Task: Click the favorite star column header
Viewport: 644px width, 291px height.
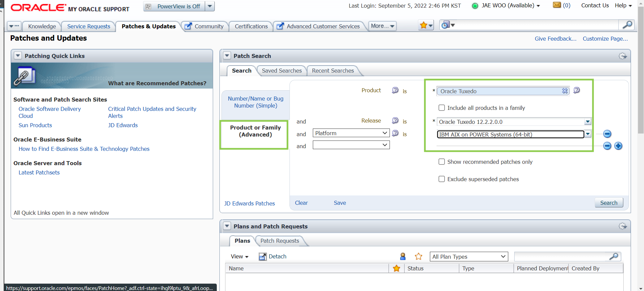Action: [x=397, y=268]
